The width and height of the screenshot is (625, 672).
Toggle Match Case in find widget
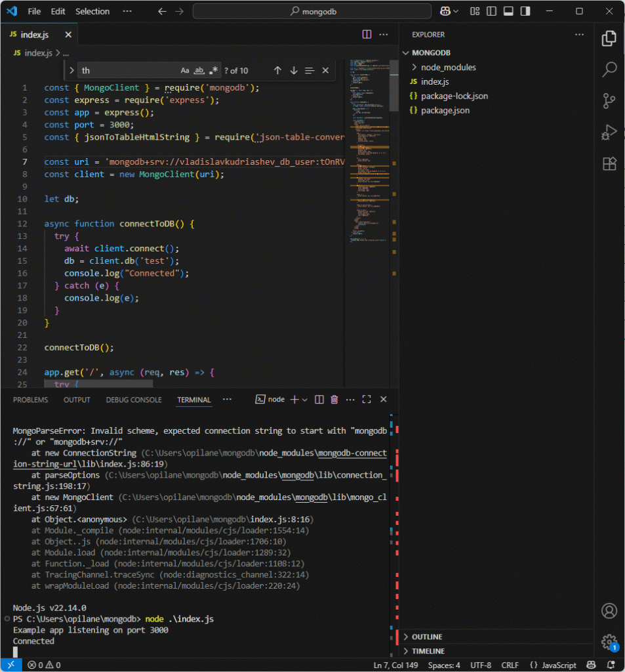(x=185, y=70)
